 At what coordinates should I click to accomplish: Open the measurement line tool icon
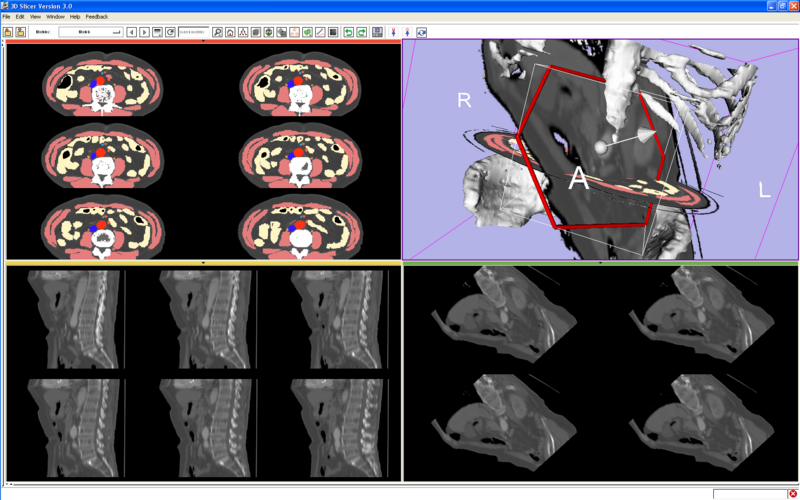tap(320, 32)
